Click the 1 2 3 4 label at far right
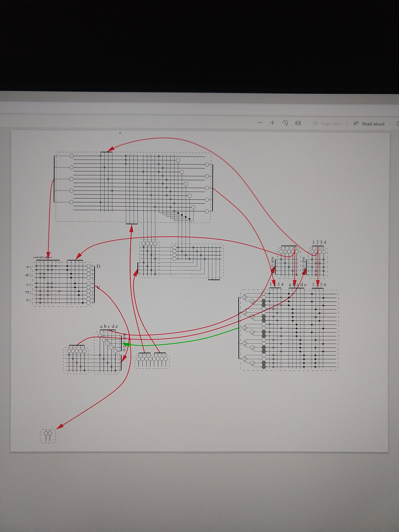The height and width of the screenshot is (532, 399). point(319,242)
